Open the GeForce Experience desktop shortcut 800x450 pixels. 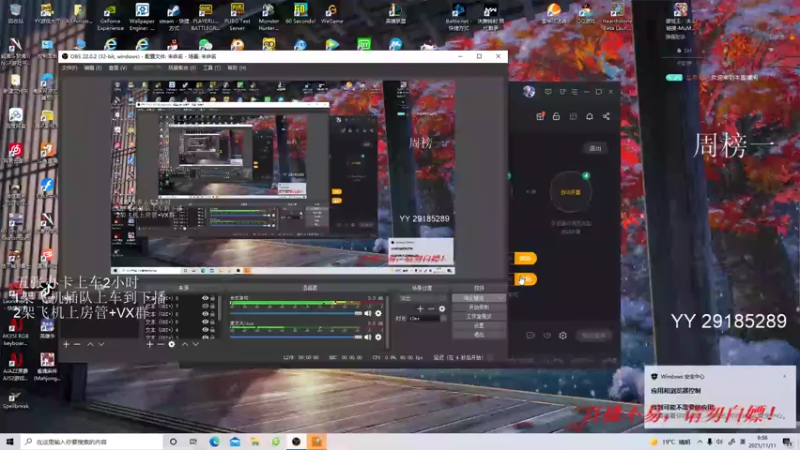(110, 17)
